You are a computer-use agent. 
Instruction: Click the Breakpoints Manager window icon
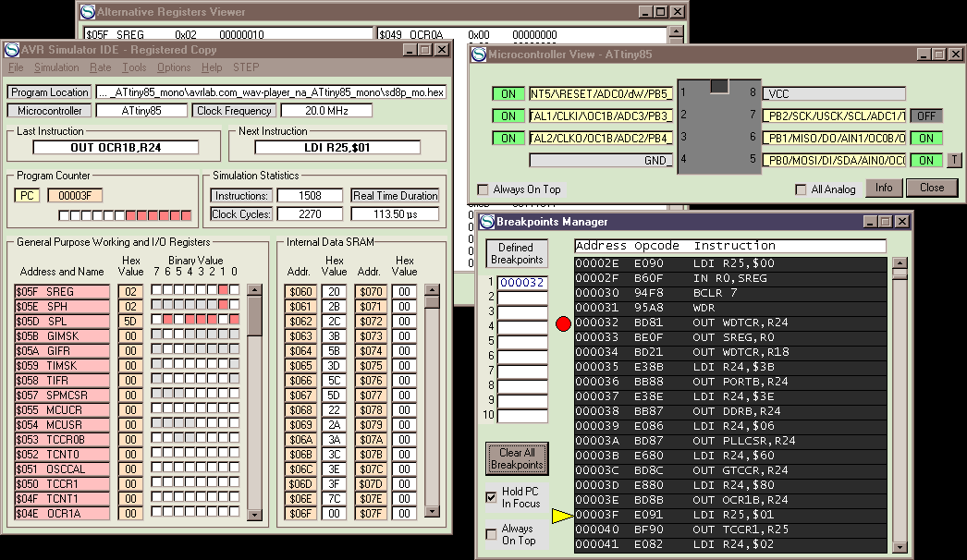pyautogui.click(x=487, y=222)
